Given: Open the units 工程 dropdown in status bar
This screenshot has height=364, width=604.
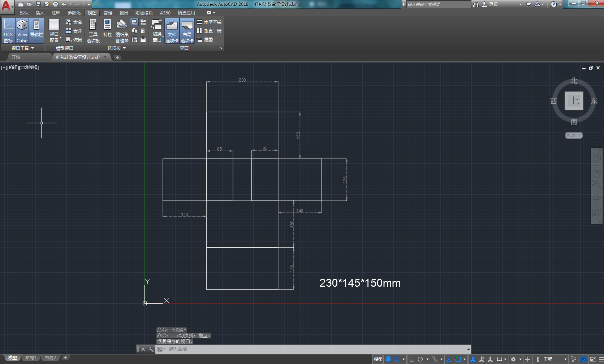Looking at the screenshot, I should point(555,359).
